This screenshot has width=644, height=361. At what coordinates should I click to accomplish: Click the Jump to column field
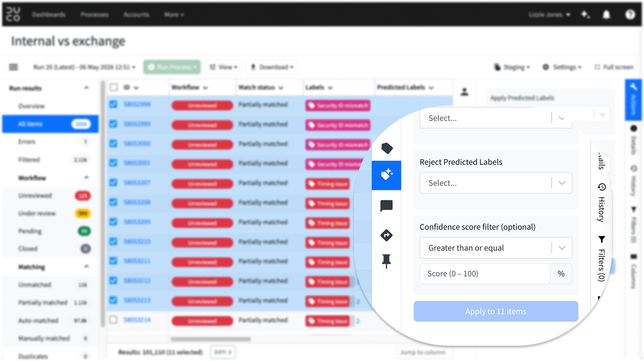point(423,352)
